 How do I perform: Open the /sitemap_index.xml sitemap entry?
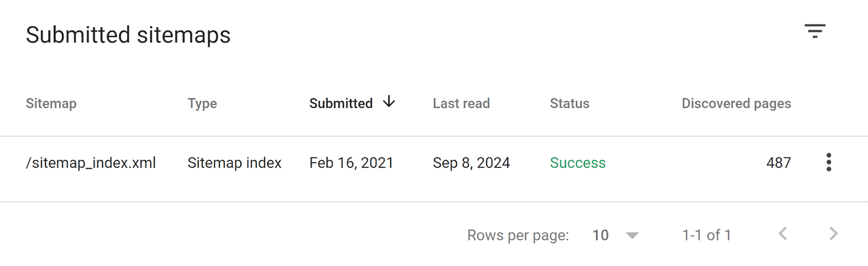(x=91, y=163)
